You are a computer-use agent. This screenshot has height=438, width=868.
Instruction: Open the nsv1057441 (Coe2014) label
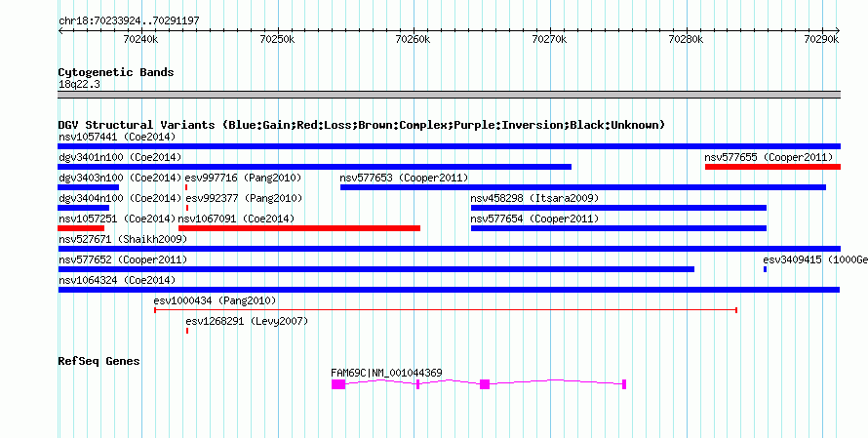pyautogui.click(x=117, y=137)
